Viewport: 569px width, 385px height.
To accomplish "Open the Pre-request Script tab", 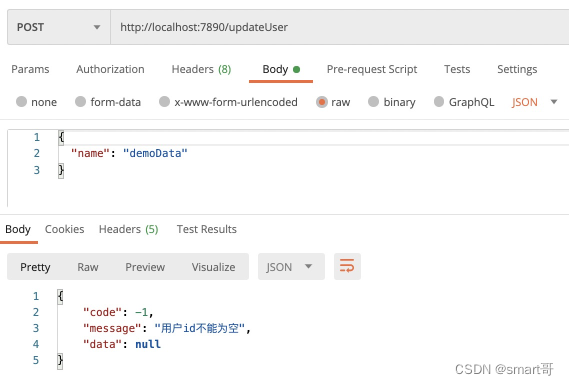I will coord(372,69).
